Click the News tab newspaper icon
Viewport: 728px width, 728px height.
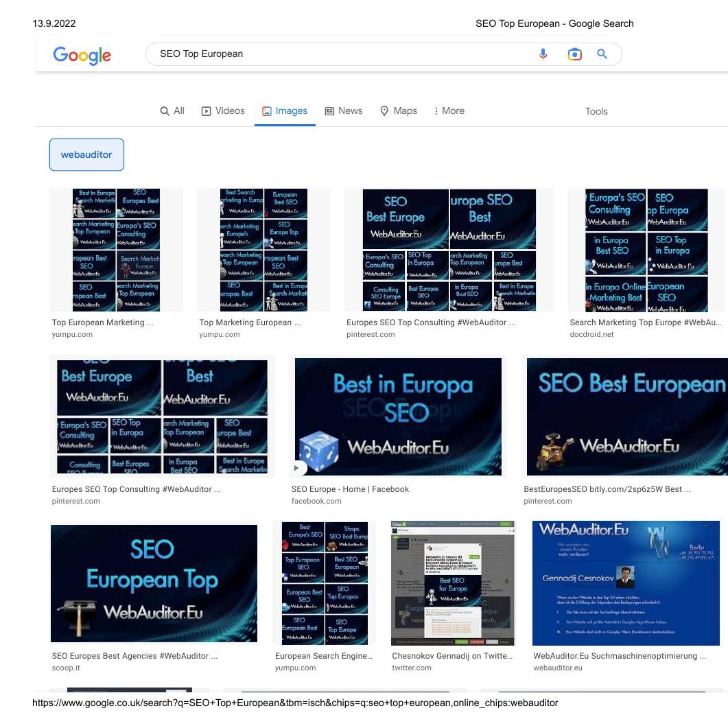click(x=333, y=110)
